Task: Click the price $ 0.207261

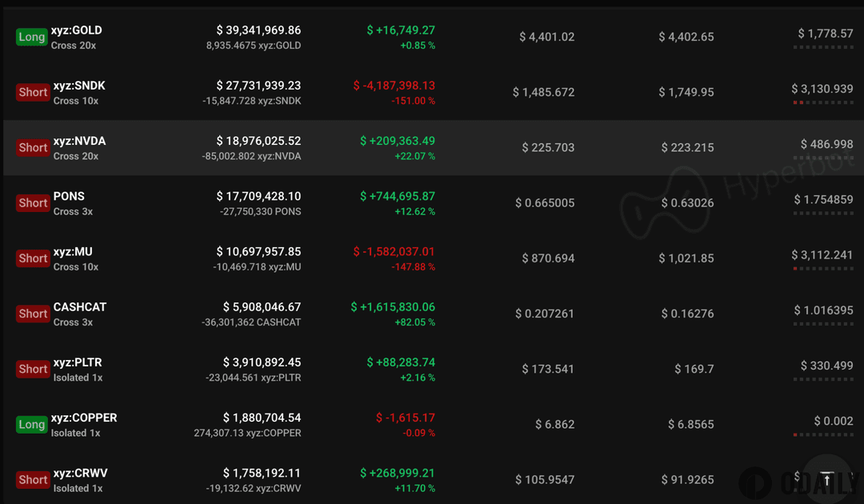Action: click(x=545, y=314)
